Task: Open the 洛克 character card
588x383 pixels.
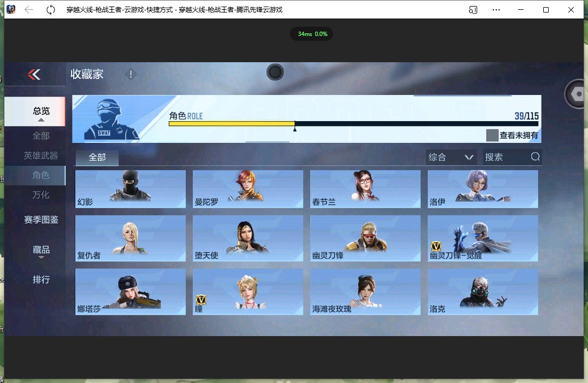Action: 483,291
